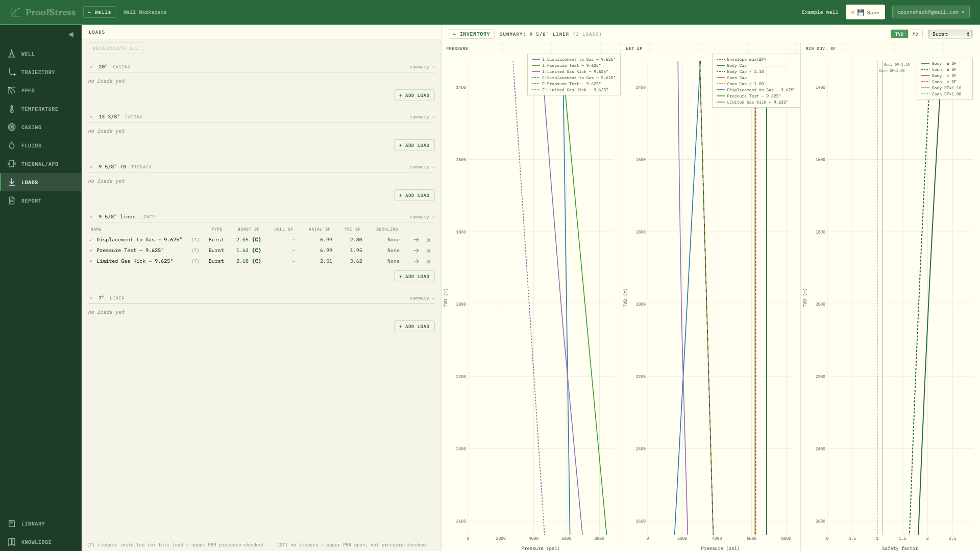This screenshot has height=551, width=980.
Task: Open Displacement to Gas load arrow
Action: click(x=416, y=240)
